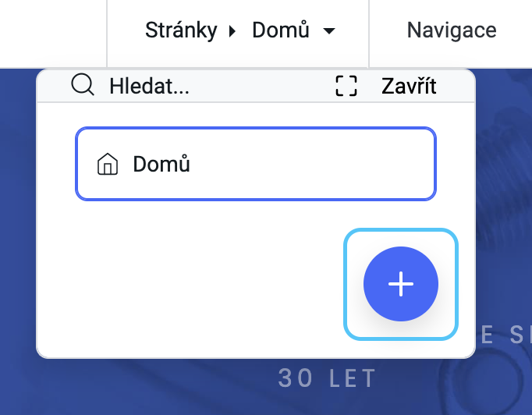Click the empty white area below Domů item

click(190, 278)
